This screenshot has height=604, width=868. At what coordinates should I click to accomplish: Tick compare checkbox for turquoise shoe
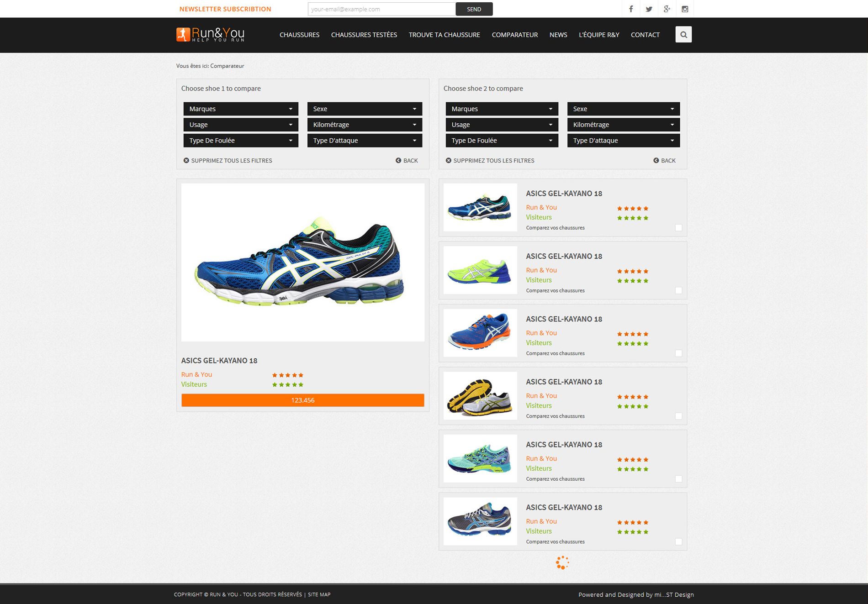pyautogui.click(x=678, y=478)
